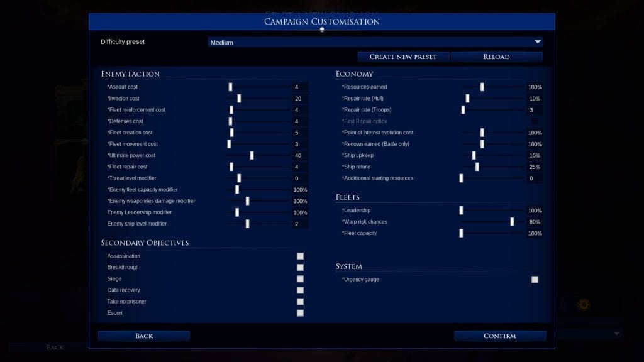Open the Difficulty preset dropdown
This screenshot has height=362, width=644.
pos(375,42)
